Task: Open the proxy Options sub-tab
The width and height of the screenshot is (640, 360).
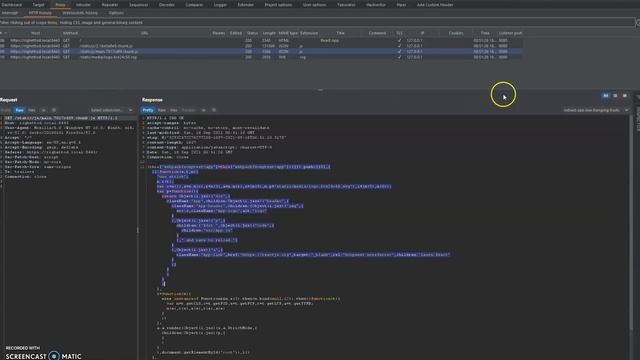Action: pyautogui.click(x=116, y=13)
